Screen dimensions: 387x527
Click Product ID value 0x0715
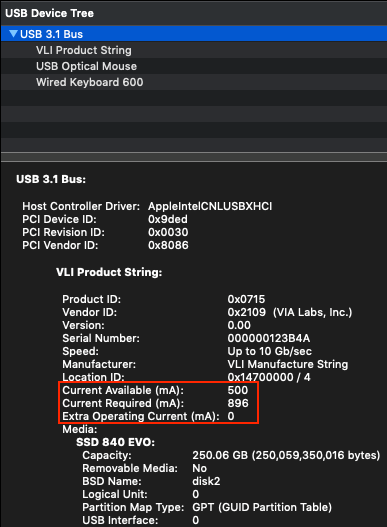(246, 299)
